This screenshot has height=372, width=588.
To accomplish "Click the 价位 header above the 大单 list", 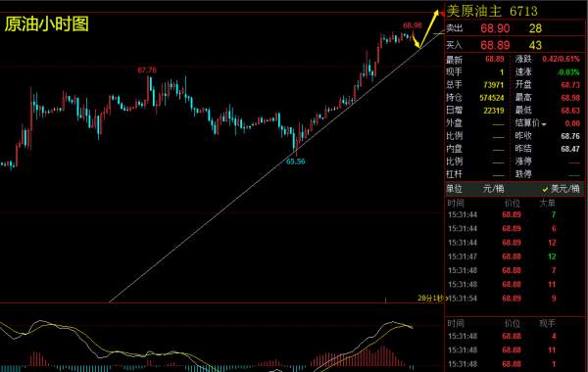I will coord(513,204).
